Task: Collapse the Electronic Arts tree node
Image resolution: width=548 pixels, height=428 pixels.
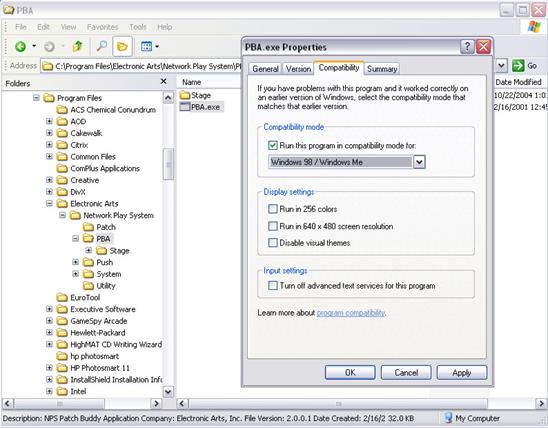Action: [49, 203]
